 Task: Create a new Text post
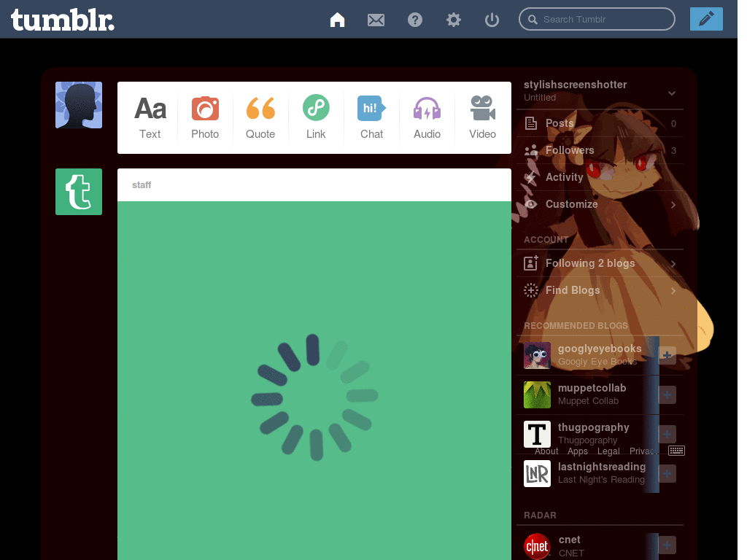150,117
